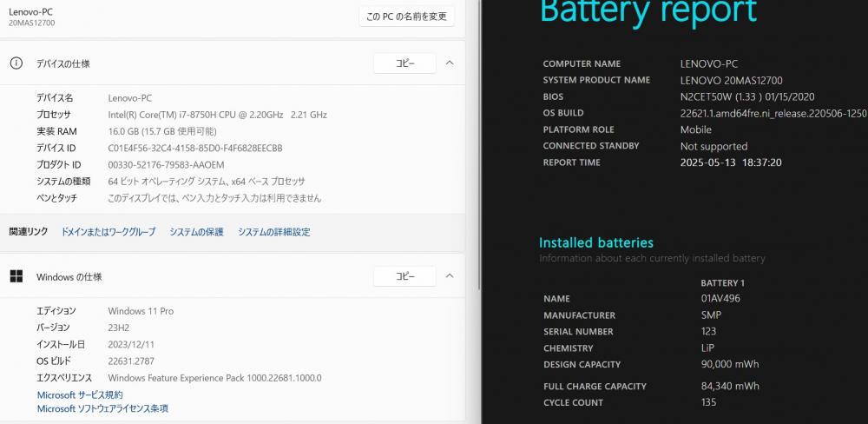The width and height of the screenshot is (868, 424).
Task: Select device name value Lenovo-PC
Action: click(x=129, y=98)
